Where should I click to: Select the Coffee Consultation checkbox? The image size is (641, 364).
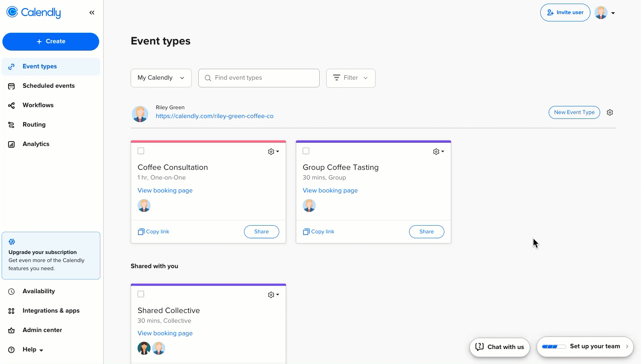pos(141,151)
